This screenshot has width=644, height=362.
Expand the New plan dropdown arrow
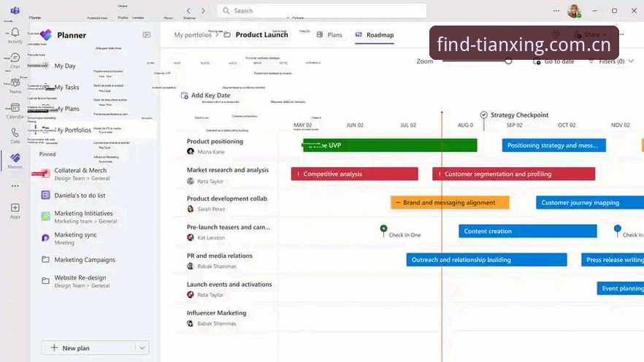(142, 347)
